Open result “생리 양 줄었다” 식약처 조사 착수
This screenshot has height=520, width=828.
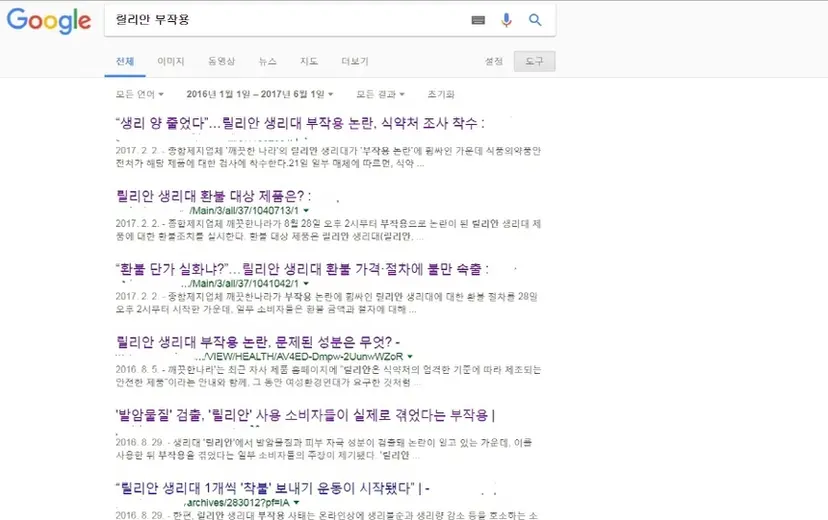tap(299, 124)
